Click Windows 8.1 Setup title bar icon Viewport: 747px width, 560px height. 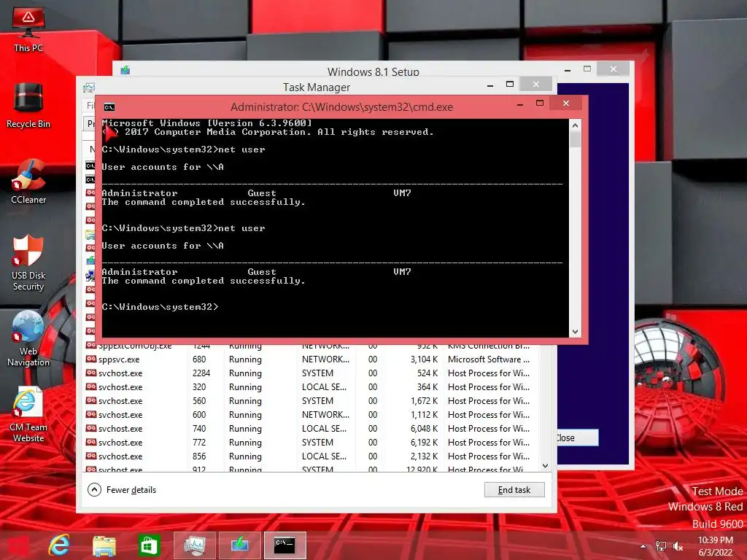click(x=125, y=71)
